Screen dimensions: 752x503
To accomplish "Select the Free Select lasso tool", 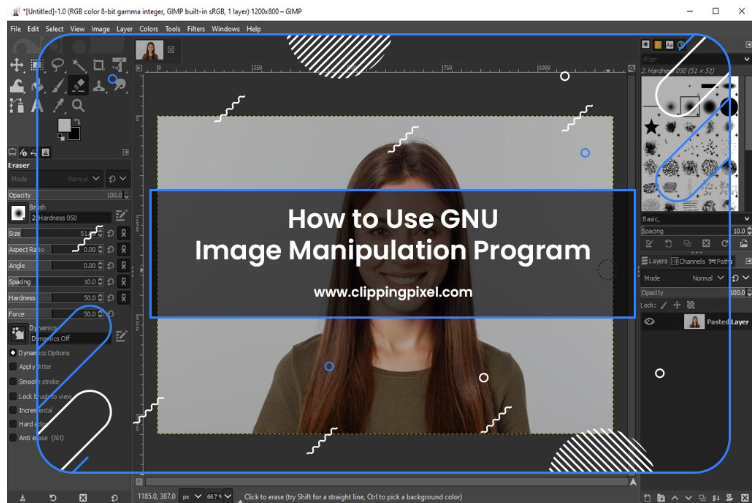I will pyautogui.click(x=58, y=65).
